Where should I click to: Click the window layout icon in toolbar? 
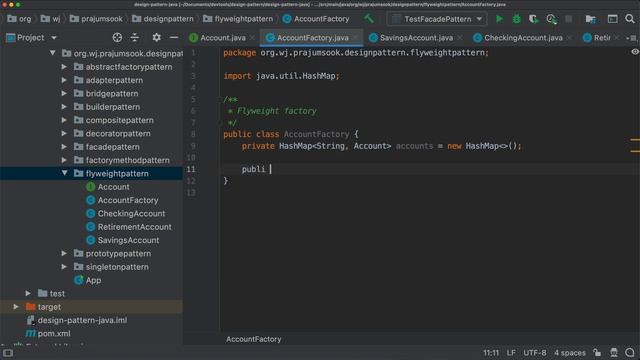pyautogui.click(x=612, y=19)
